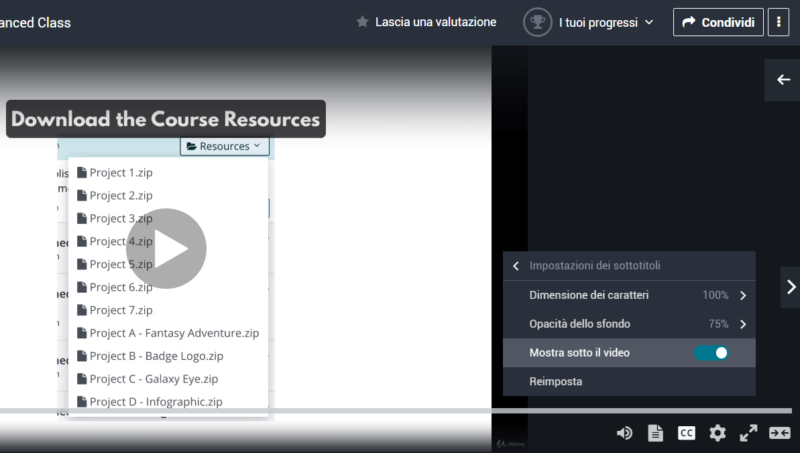Open the transcript document icon
This screenshot has width=800, height=453.
coord(655,433)
